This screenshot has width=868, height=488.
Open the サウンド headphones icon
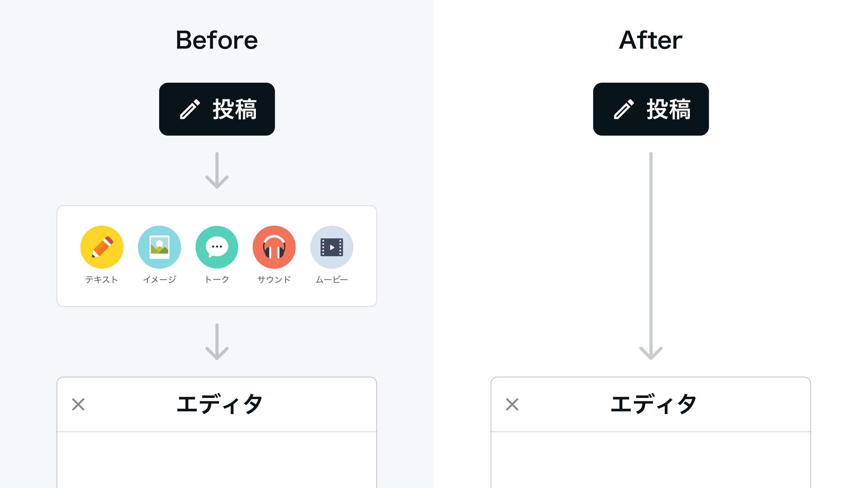click(274, 247)
